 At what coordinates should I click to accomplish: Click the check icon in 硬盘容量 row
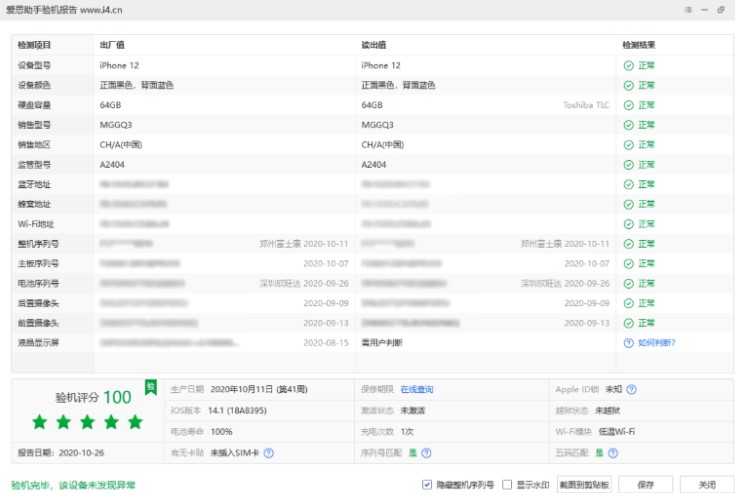(629, 105)
